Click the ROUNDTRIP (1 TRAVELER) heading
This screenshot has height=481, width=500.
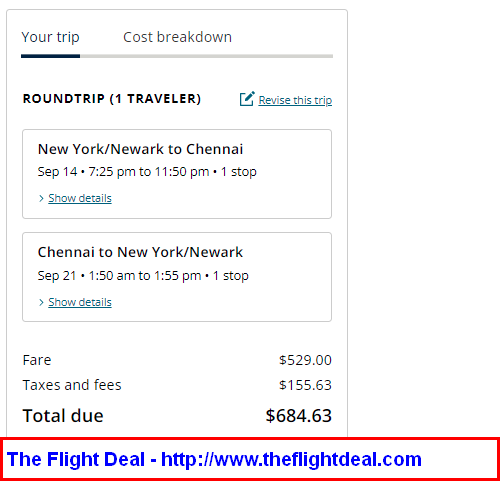coord(112,99)
